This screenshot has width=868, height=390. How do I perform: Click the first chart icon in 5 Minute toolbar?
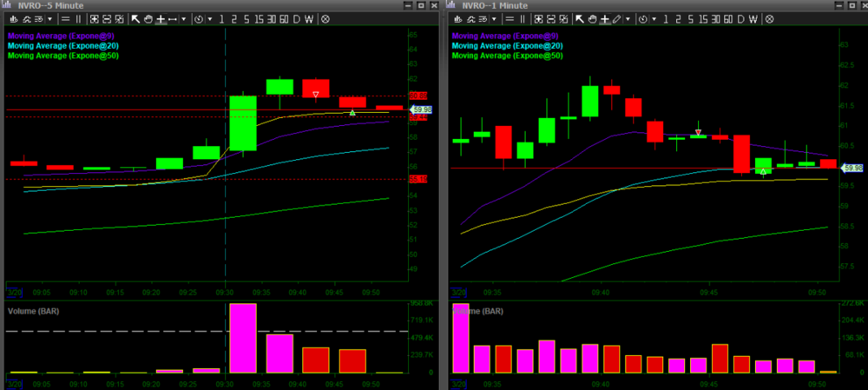pos(13,18)
